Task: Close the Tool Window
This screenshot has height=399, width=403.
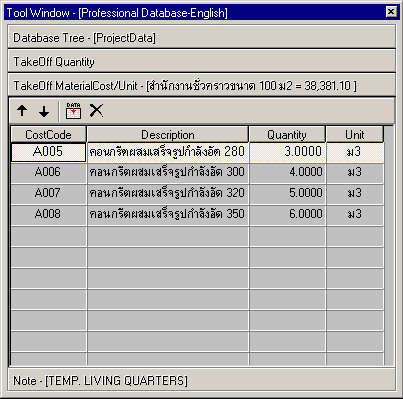Action: [x=391, y=12]
